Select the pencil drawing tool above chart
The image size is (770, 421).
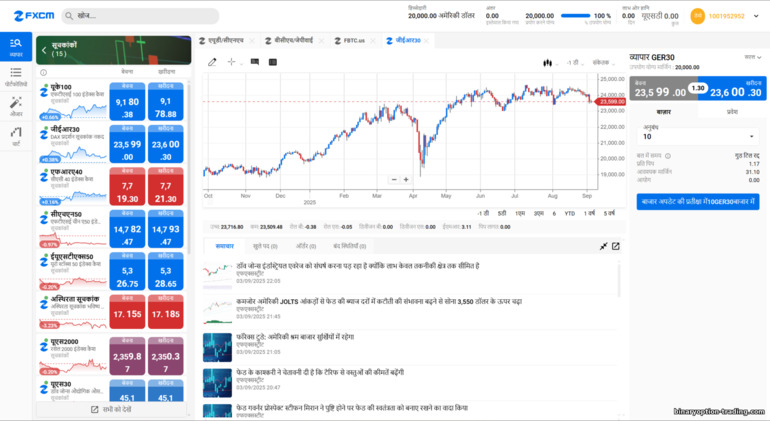click(212, 62)
